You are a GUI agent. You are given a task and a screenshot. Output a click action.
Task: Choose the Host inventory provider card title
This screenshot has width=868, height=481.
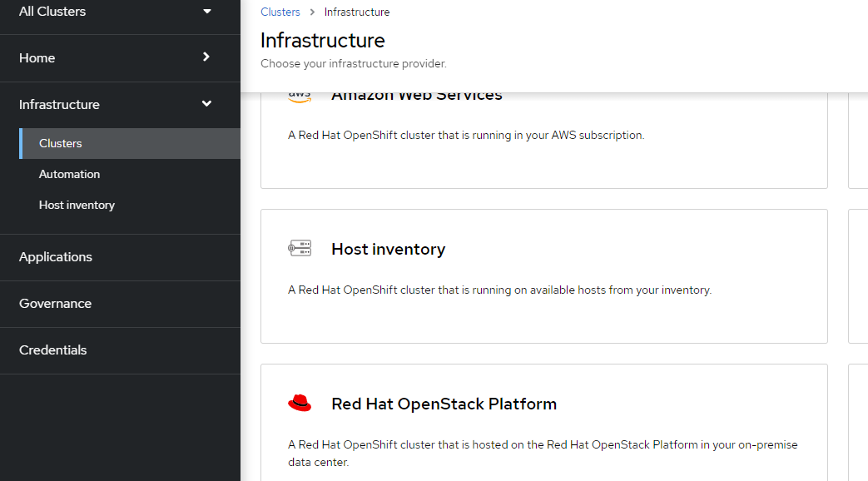[x=388, y=249]
